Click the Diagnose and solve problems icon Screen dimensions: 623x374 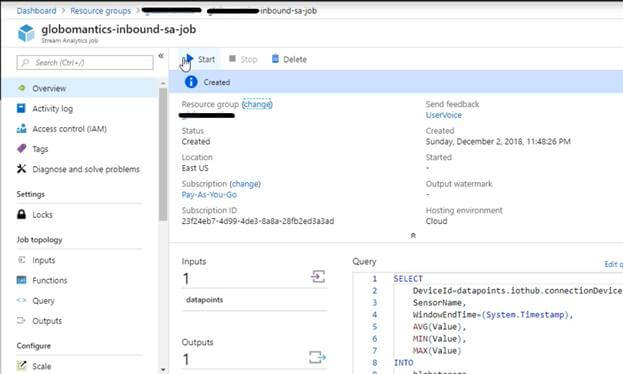tap(21, 169)
